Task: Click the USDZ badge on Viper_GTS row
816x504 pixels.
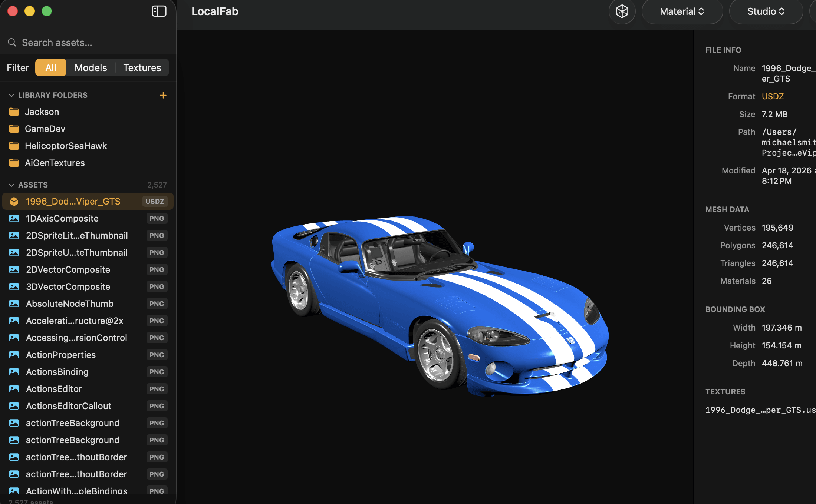Action: click(155, 201)
